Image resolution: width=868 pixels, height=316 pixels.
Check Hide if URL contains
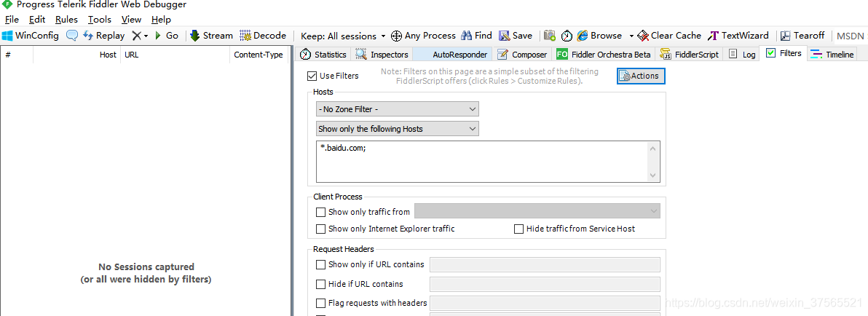pyautogui.click(x=320, y=284)
